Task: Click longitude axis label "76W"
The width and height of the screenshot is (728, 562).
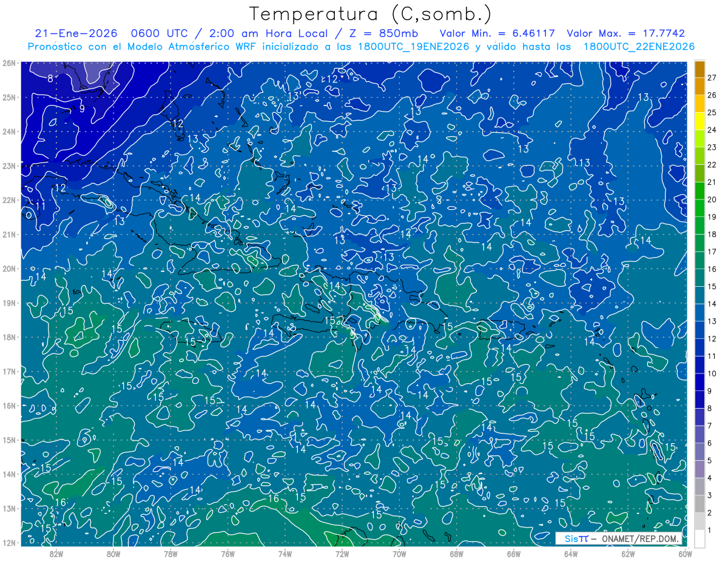Action: click(228, 554)
